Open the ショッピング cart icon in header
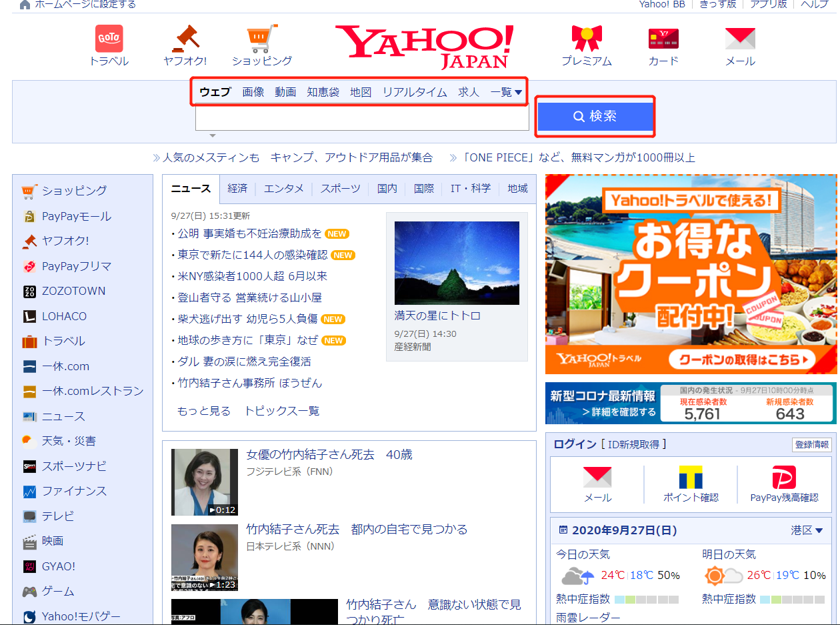 [261, 38]
